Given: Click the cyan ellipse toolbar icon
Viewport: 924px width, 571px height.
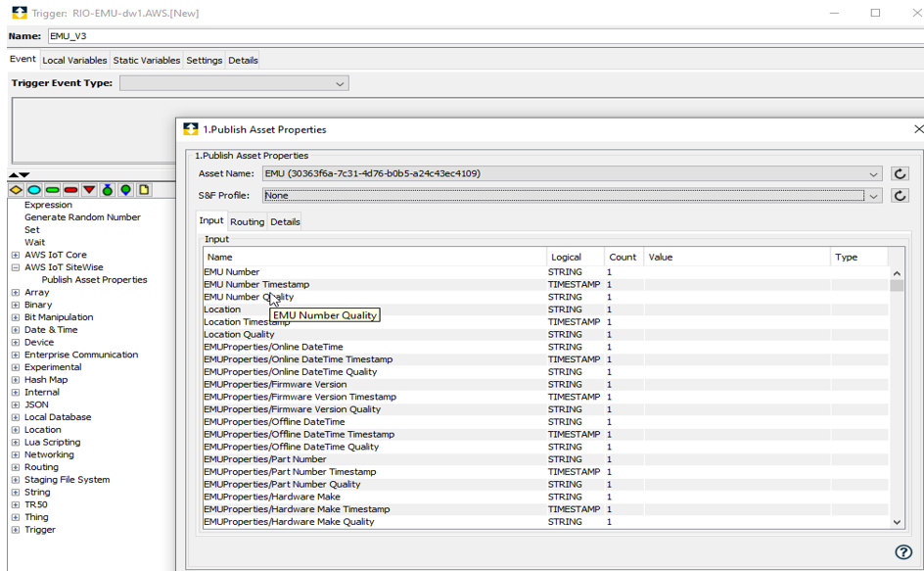Looking at the screenshot, I should [x=34, y=190].
